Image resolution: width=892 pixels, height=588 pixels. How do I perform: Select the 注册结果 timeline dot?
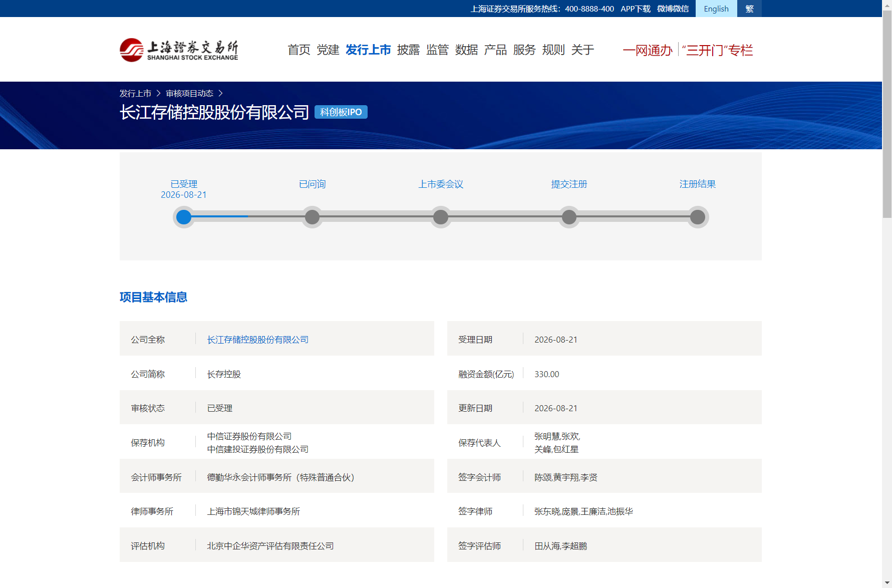698,217
